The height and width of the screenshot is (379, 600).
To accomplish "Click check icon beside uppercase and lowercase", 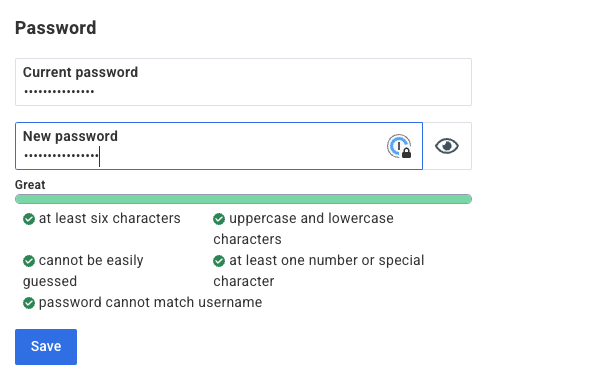I will [x=219, y=219].
